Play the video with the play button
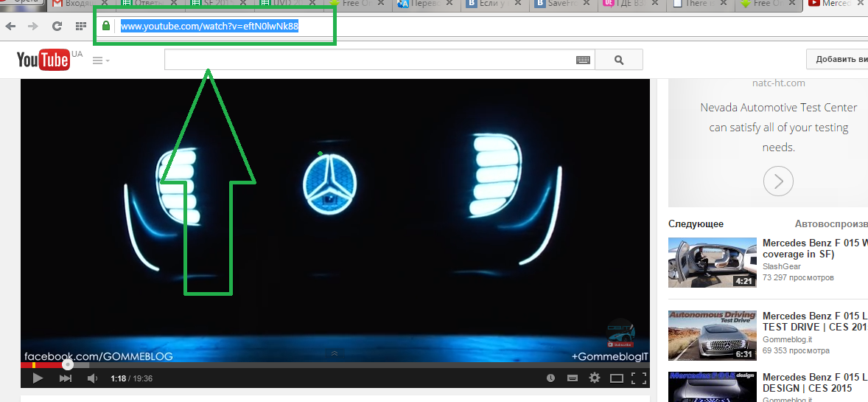Image resolution: width=868 pixels, height=402 pixels. (38, 378)
